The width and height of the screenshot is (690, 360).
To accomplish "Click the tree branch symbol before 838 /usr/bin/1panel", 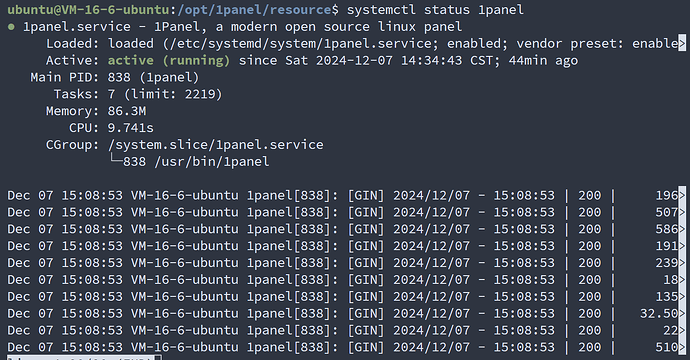I will (x=115, y=160).
